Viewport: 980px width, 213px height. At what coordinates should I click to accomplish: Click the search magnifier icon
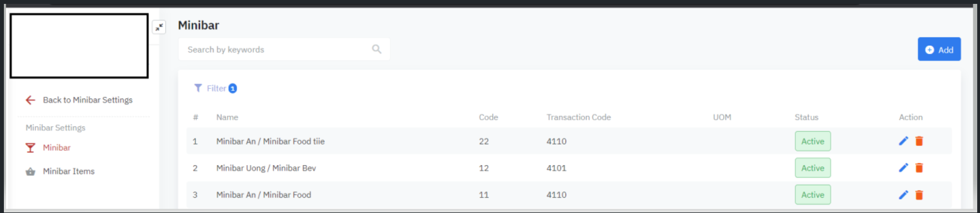click(x=377, y=49)
